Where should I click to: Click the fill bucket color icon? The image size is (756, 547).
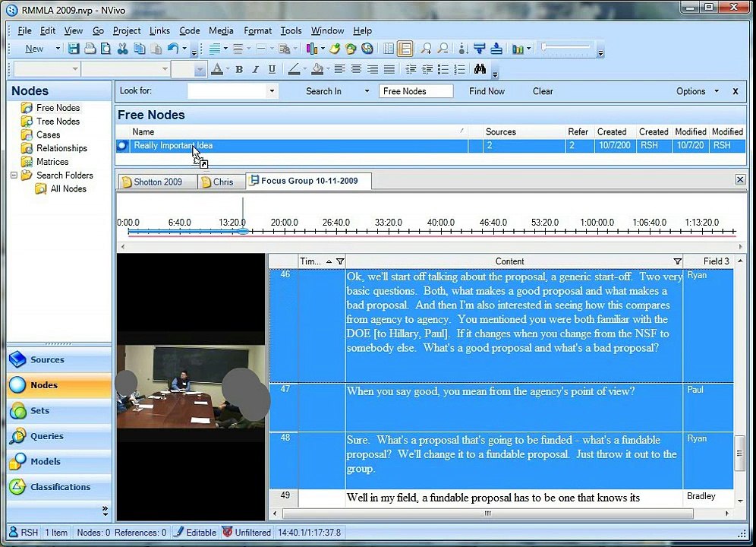tap(317, 70)
